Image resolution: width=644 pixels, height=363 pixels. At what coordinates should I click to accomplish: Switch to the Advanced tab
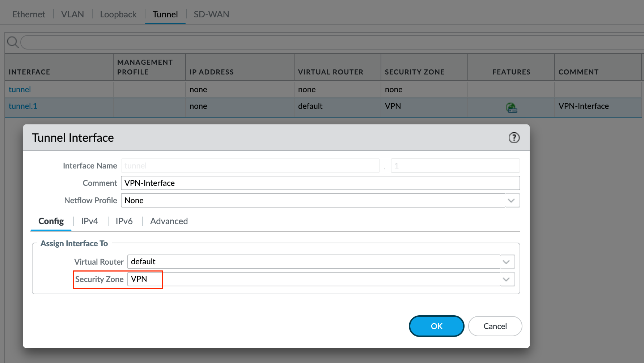169,221
